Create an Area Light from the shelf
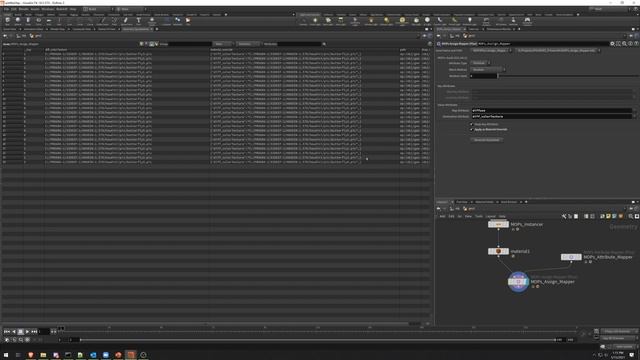Viewport: 640px width, 360px height. tap(341, 21)
